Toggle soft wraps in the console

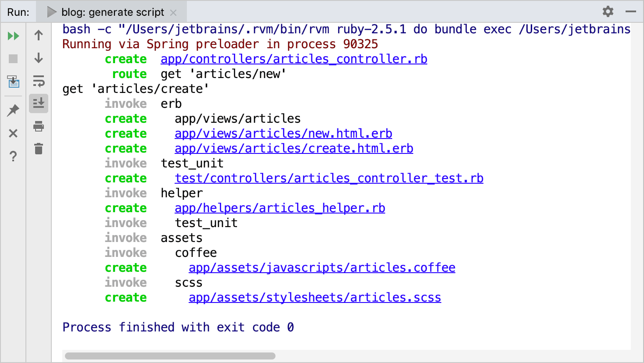(x=39, y=82)
